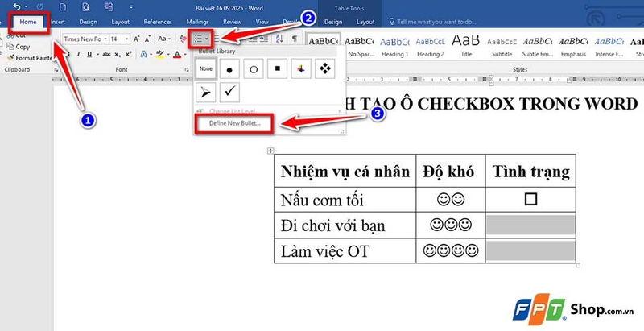The image size is (644, 331).
Task: Expand the font name dropdown arrow
Action: tap(105, 39)
